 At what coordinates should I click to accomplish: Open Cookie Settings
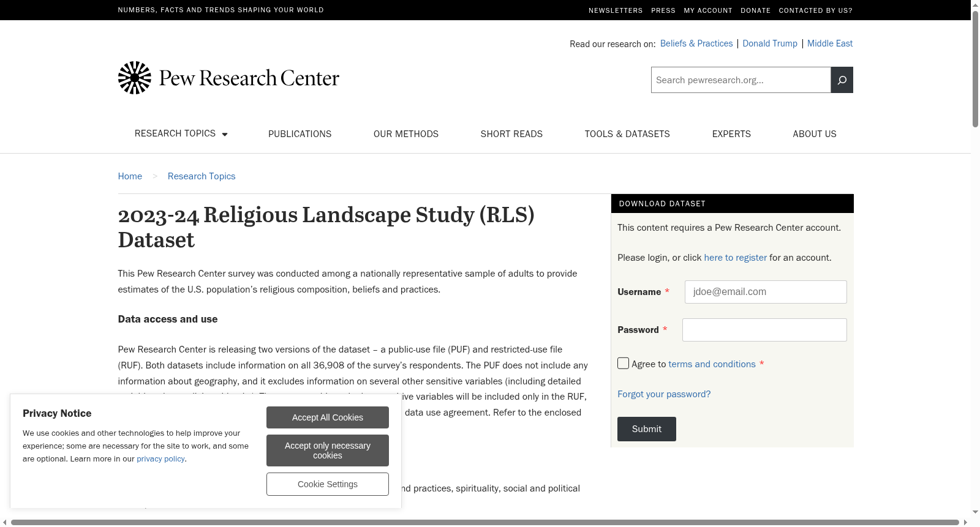click(x=328, y=484)
